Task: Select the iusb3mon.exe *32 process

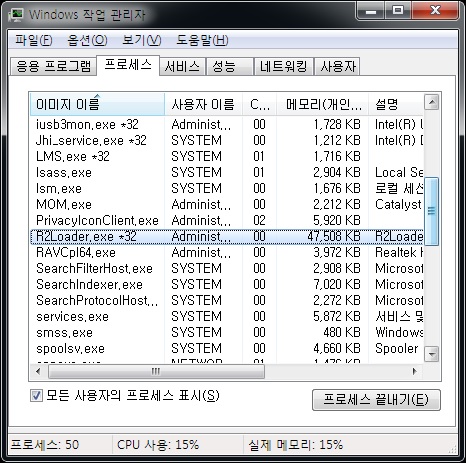Action: point(227,125)
